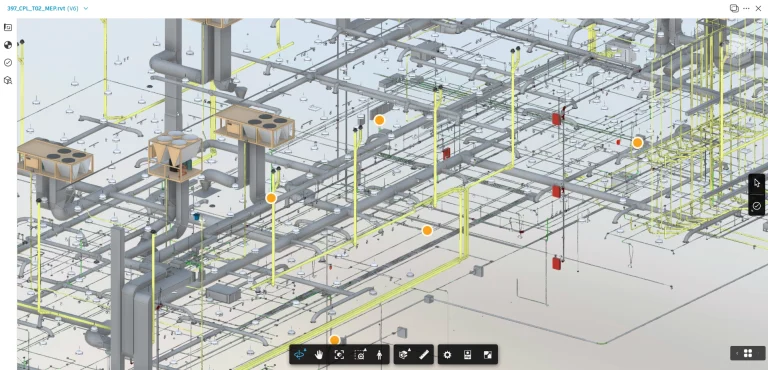Select the Pan hand tool
The image size is (768, 370).
point(319,355)
